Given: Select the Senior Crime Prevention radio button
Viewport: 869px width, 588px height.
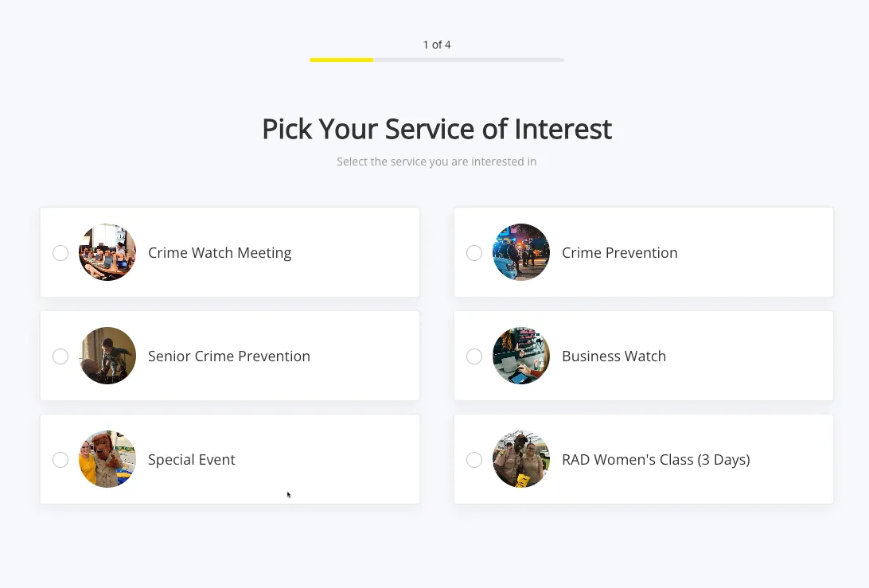Looking at the screenshot, I should pyautogui.click(x=60, y=356).
